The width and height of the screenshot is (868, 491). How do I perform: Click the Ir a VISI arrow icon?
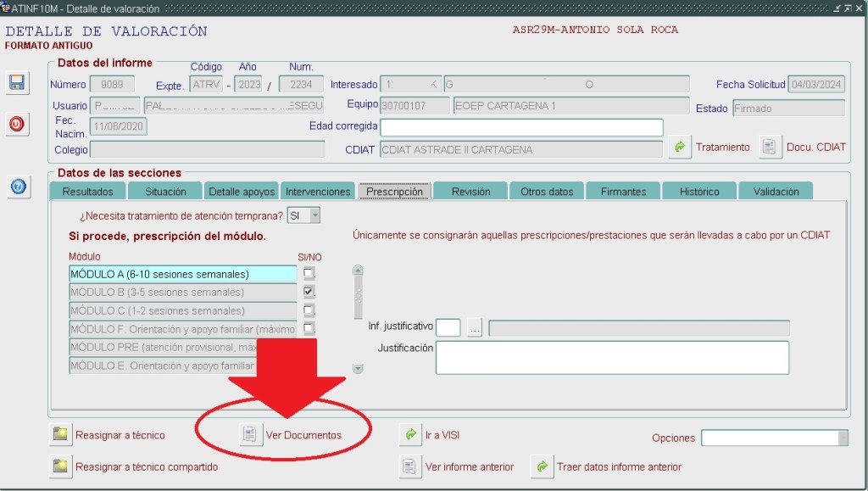tap(410, 435)
